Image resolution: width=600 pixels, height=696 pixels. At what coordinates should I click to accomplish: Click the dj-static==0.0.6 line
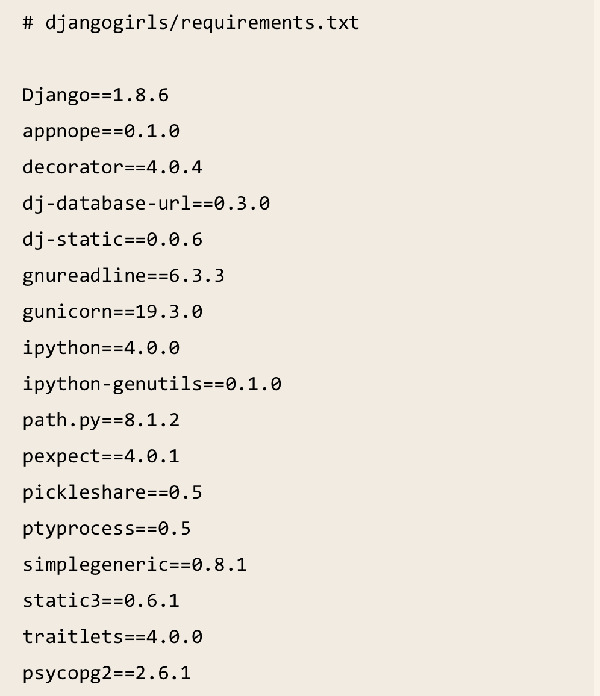coord(112,239)
